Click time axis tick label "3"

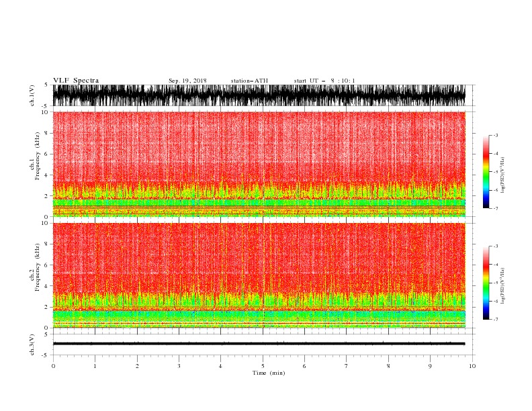(x=179, y=366)
